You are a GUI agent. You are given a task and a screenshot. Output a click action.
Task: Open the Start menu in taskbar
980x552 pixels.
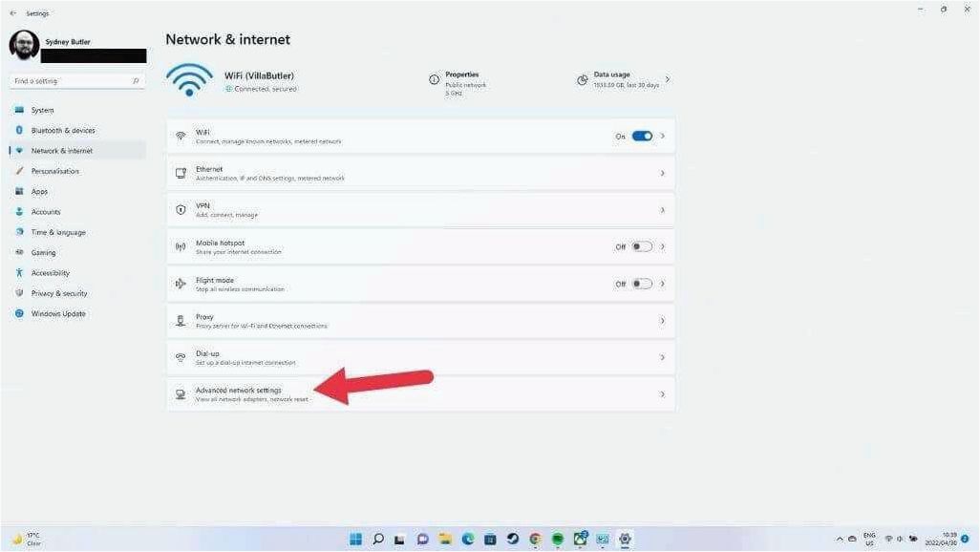click(x=355, y=539)
